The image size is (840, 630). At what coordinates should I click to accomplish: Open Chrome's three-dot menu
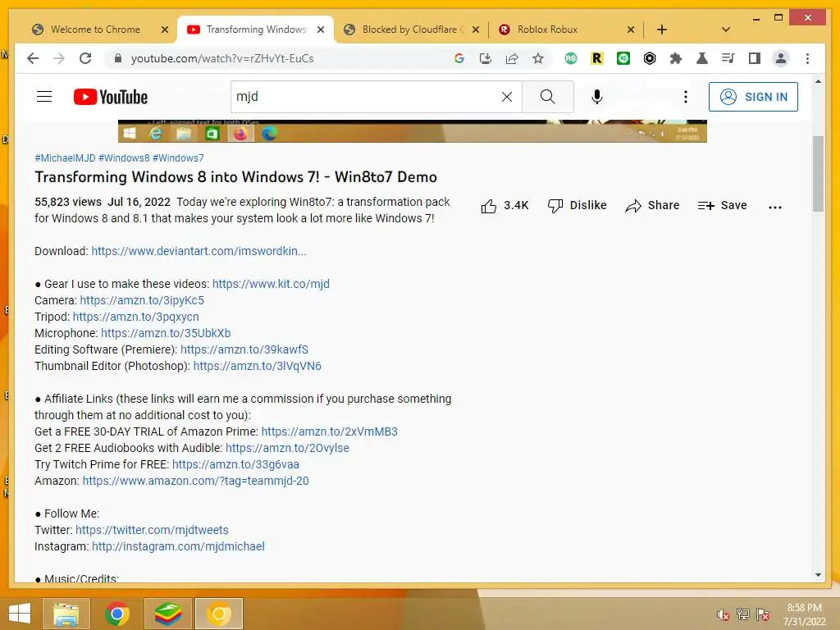(x=807, y=58)
